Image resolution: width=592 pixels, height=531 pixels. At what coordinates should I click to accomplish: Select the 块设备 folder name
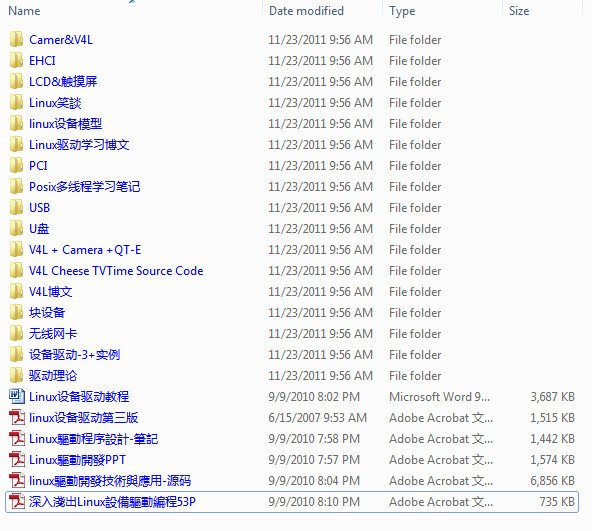(47, 312)
